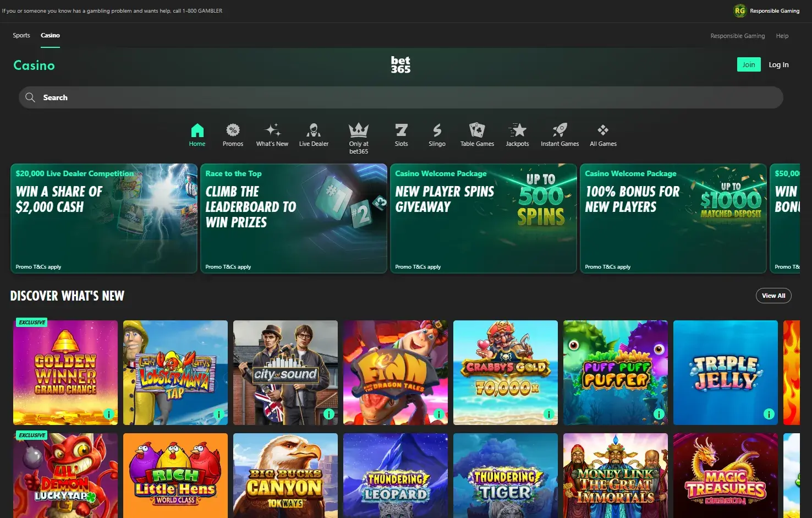Launch Crabbys Gold game
The height and width of the screenshot is (518, 812).
[x=506, y=373]
